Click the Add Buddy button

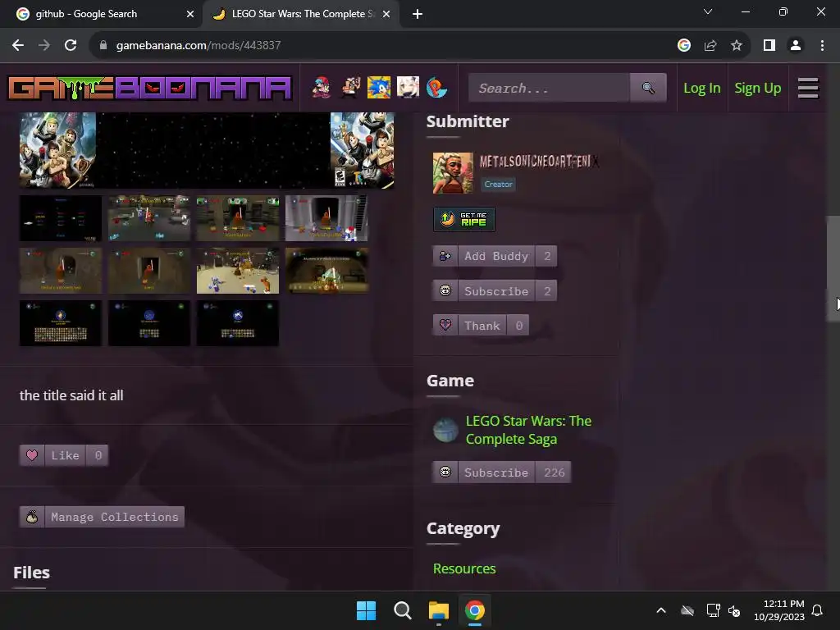click(495, 256)
